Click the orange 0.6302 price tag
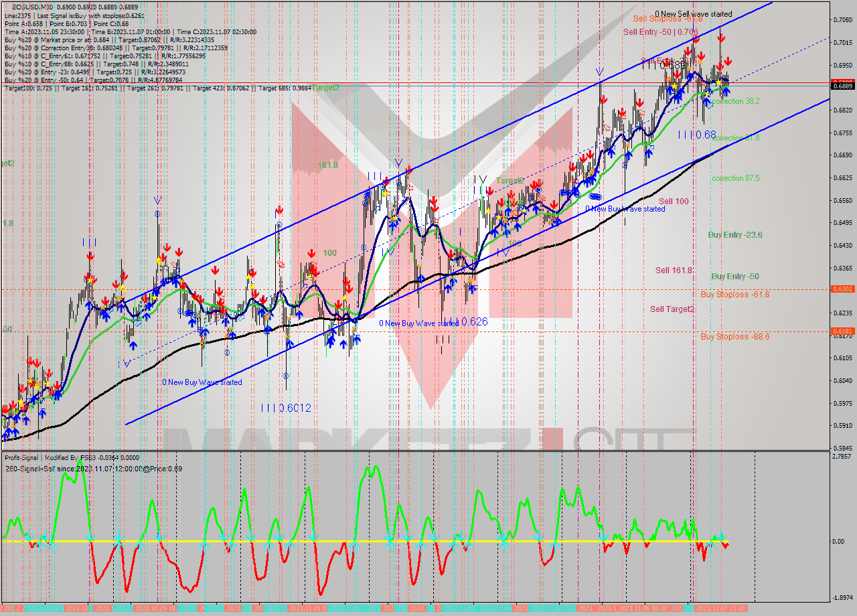This screenshot has height=616, width=857. [x=842, y=289]
